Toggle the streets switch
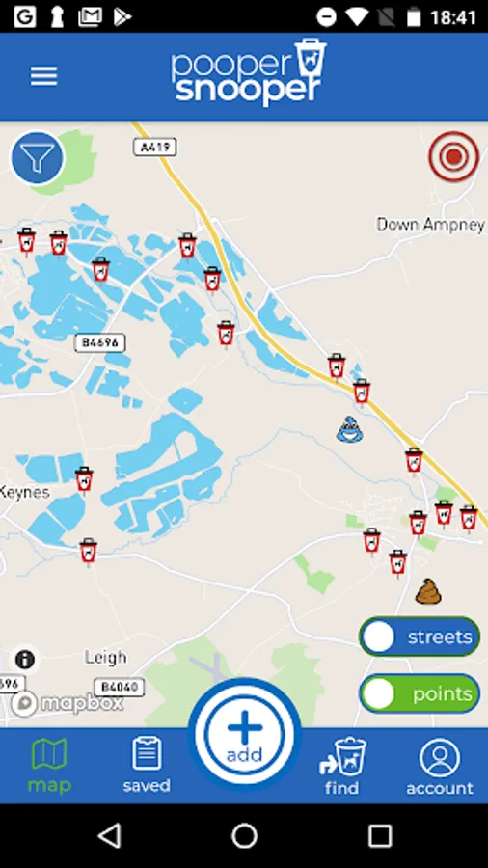Image resolution: width=488 pixels, height=868 pixels. coord(420,637)
